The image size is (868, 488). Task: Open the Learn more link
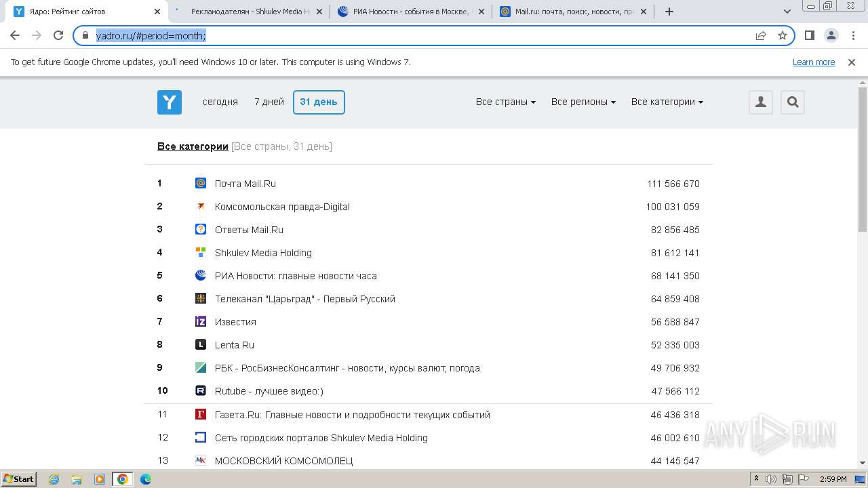pos(814,62)
